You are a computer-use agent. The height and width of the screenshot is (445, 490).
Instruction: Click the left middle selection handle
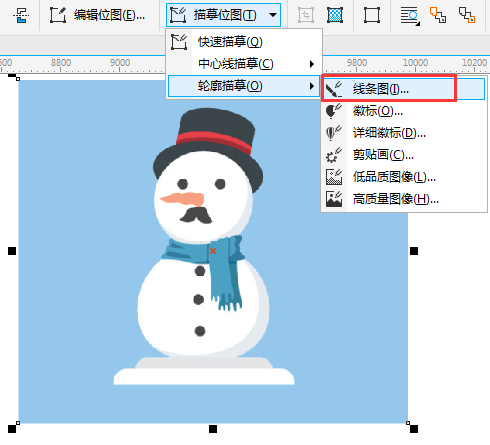(x=12, y=251)
